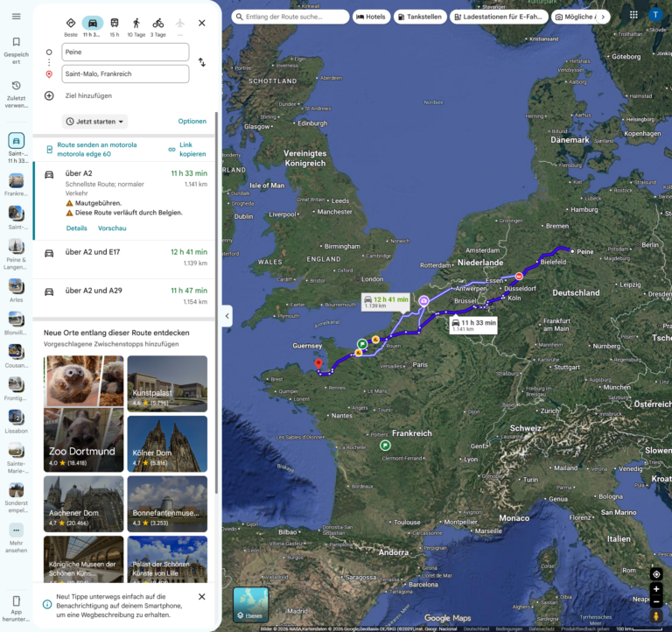Open Google account avatar T
Image resolution: width=672 pixels, height=632 pixels.
click(655, 15)
